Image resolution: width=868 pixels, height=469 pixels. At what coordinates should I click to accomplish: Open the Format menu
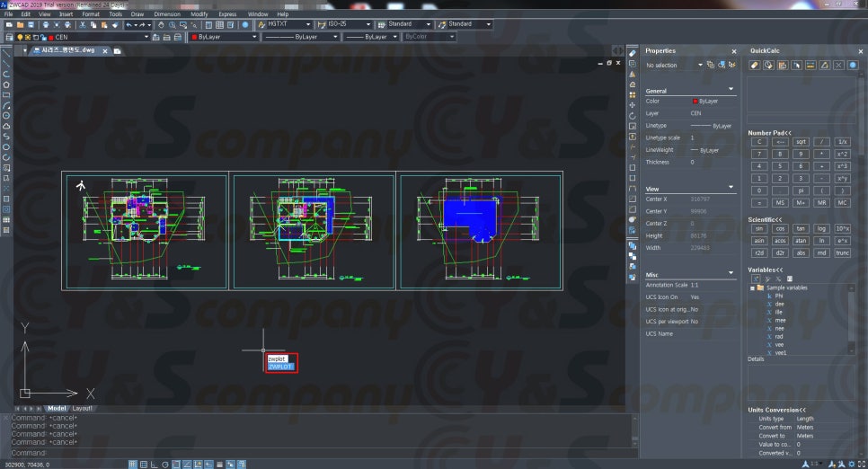(91, 13)
